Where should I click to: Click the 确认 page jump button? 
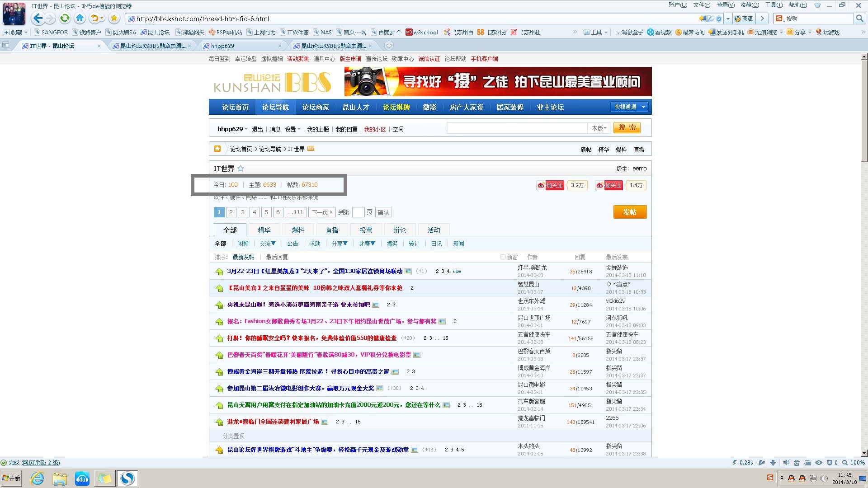click(x=383, y=212)
